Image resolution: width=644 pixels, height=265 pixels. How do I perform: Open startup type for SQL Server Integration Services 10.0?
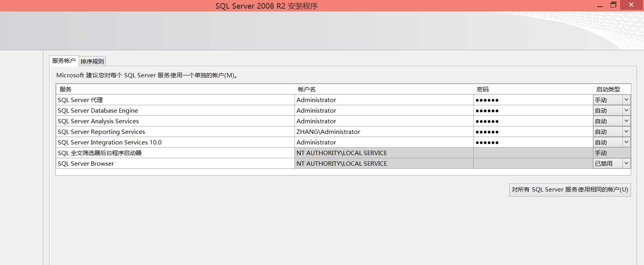(x=626, y=142)
